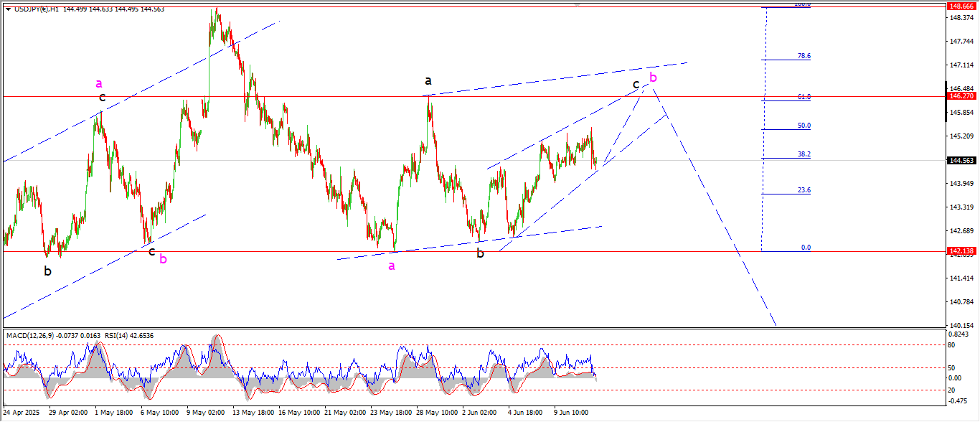Image resolution: width=980 pixels, height=422 pixels.
Task: Click the current price 144.563 label
Action: [x=962, y=160]
